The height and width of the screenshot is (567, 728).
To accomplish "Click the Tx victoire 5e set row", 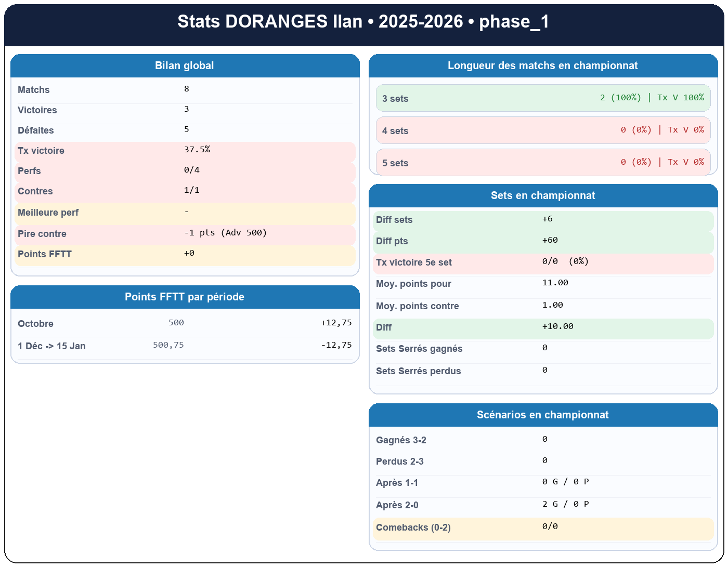I will tap(543, 262).
